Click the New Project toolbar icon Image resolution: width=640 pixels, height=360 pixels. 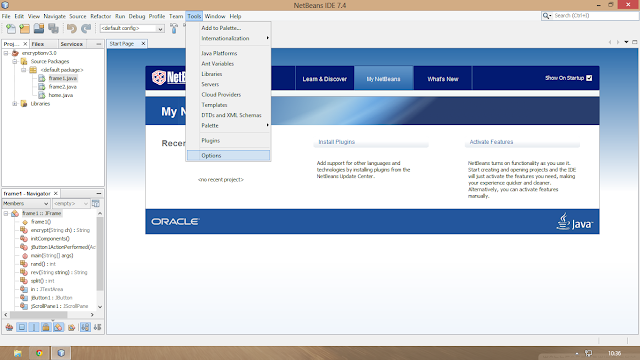point(24,29)
